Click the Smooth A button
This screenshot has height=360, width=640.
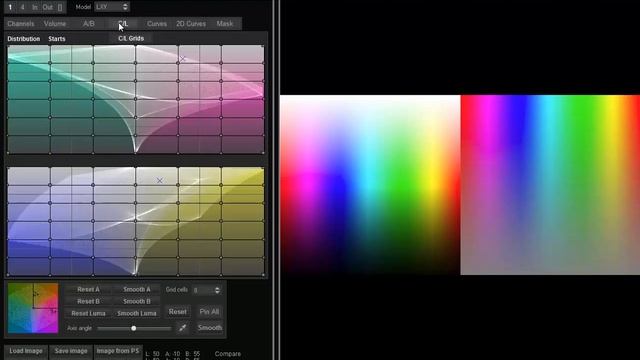[137, 289]
